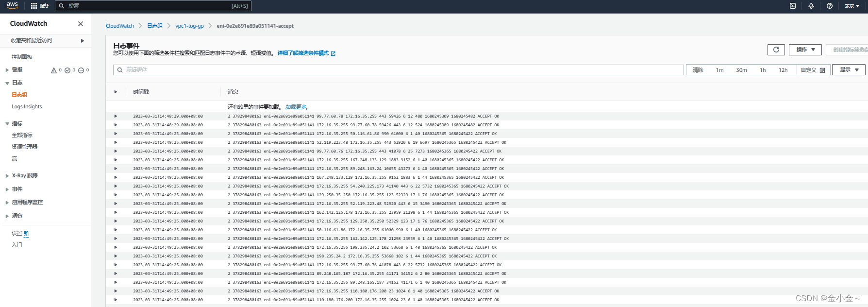Open all metrics 全部指标
The image size is (868, 307).
point(22,135)
